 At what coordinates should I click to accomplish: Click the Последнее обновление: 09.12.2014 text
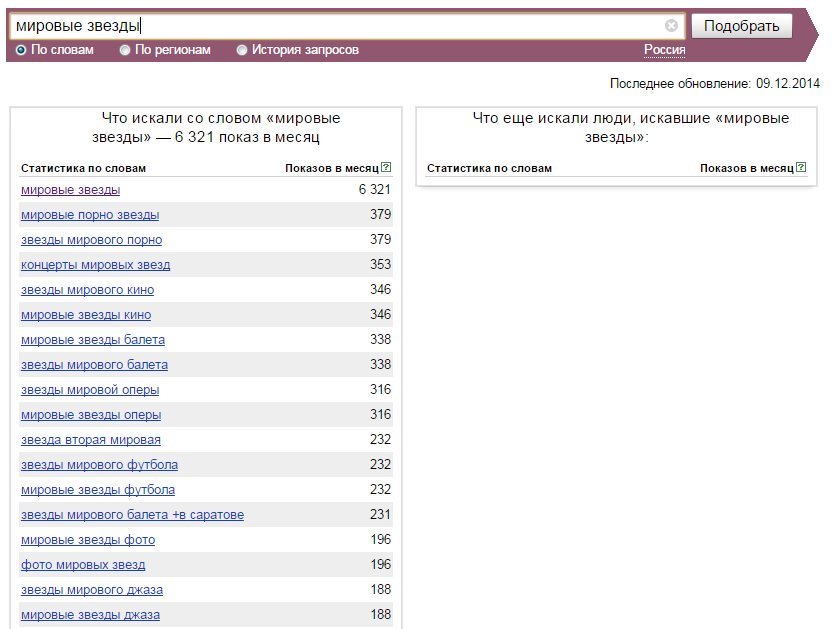715,83
